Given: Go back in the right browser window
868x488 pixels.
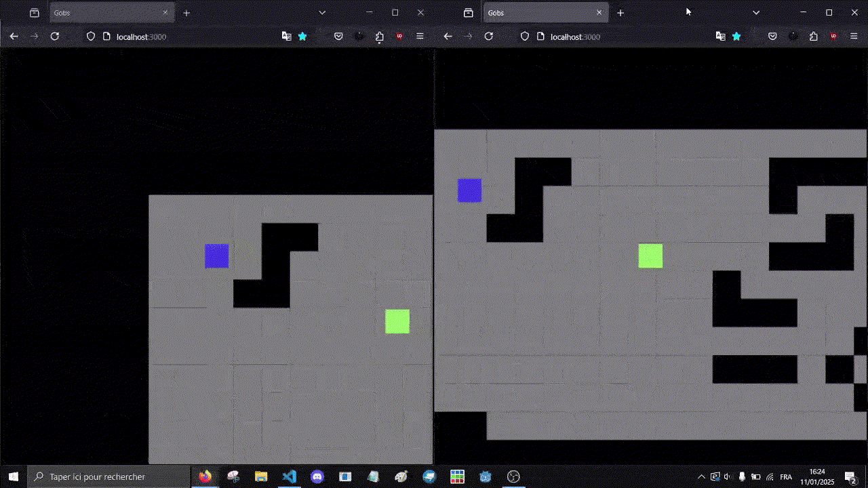Looking at the screenshot, I should 448,37.
